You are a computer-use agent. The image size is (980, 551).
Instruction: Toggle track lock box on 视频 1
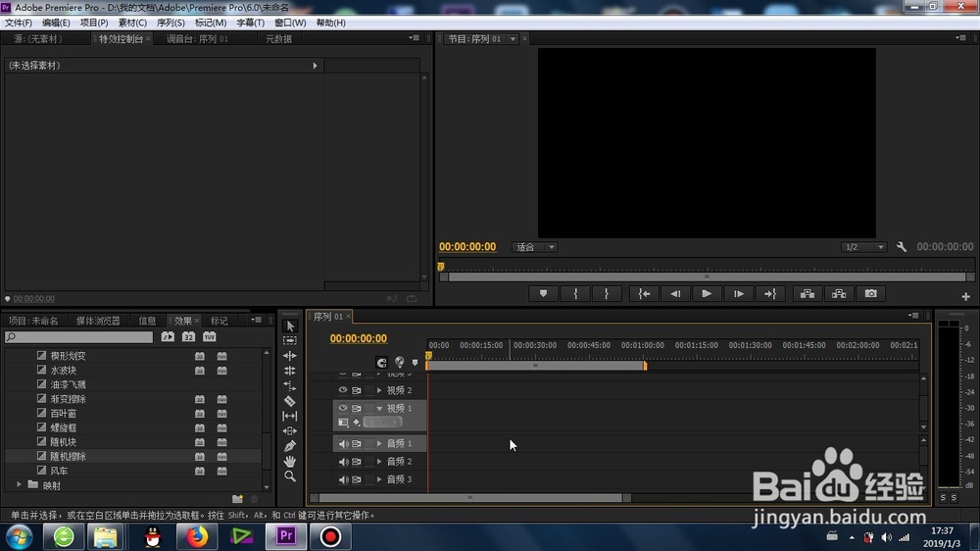(369, 408)
